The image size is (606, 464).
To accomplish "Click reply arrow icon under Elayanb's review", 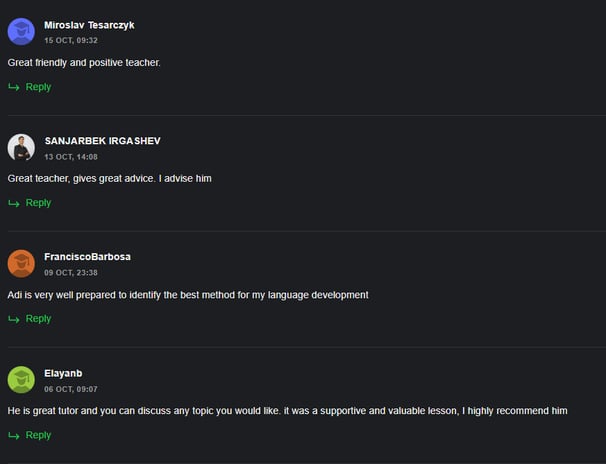I will [x=14, y=435].
